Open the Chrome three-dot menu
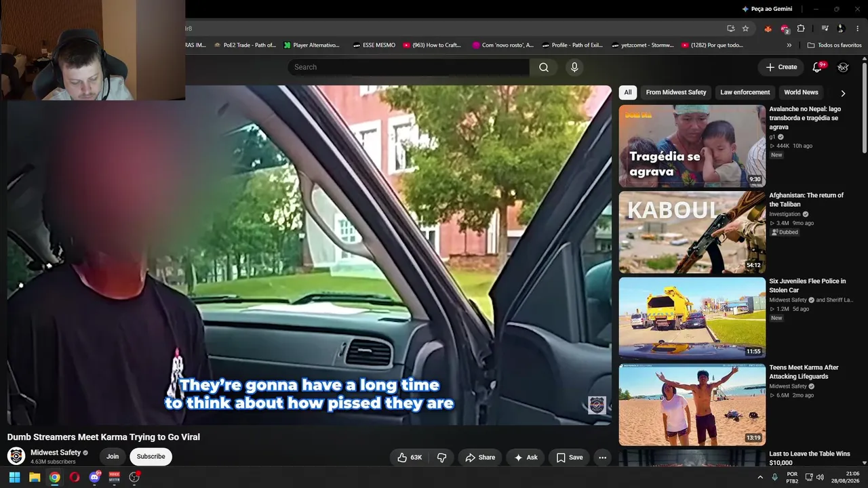 (x=858, y=28)
